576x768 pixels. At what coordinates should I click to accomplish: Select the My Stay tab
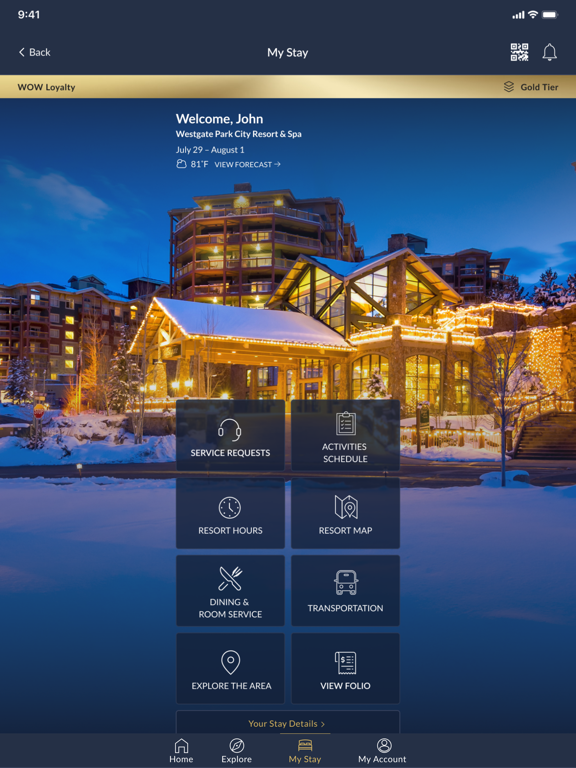[x=305, y=751]
